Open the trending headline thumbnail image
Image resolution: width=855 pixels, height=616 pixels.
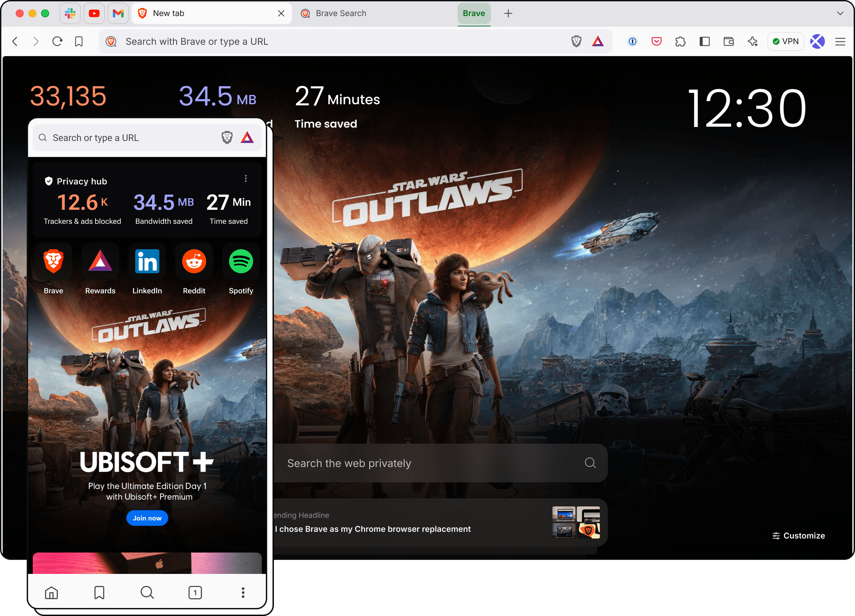tap(576, 522)
